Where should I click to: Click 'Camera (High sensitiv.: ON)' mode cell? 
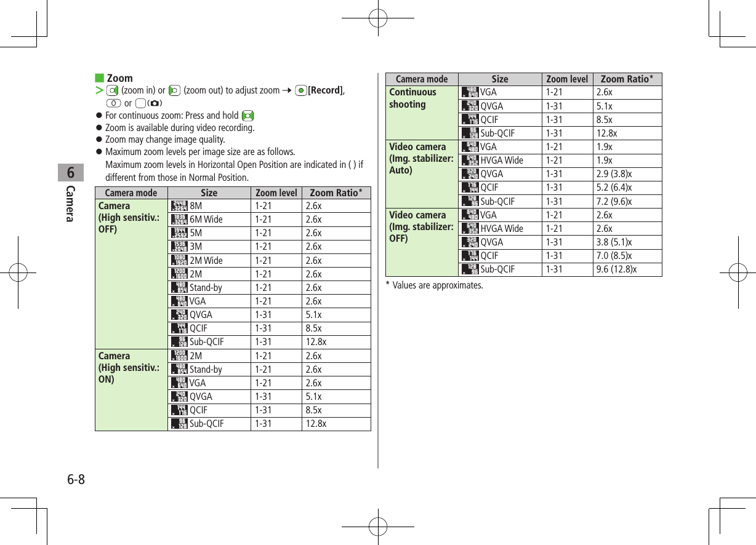pos(131,390)
